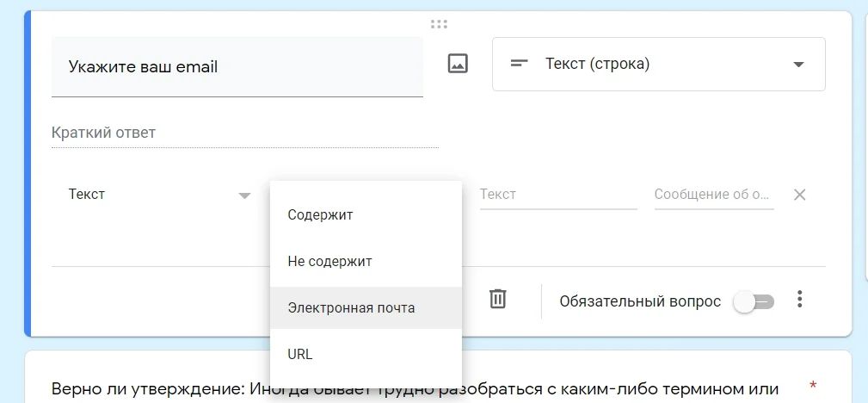Focus the 'Текст' validation value field
Image resolution: width=868 pixels, height=403 pixels.
(x=557, y=195)
